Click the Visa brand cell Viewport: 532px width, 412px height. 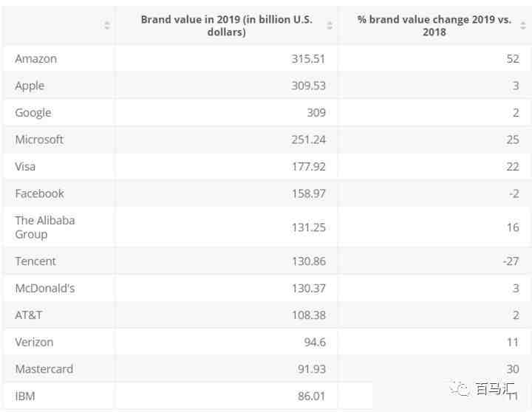[x=25, y=166]
